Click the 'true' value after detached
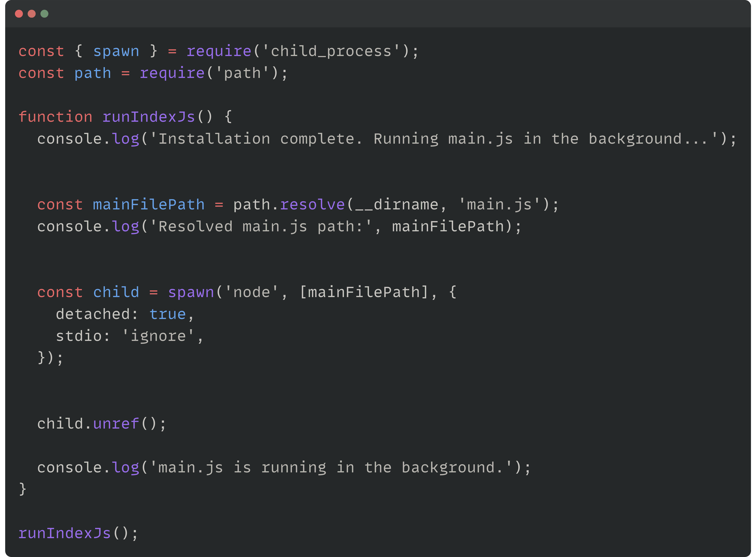Viewport: 756px width, 557px height. (168, 314)
